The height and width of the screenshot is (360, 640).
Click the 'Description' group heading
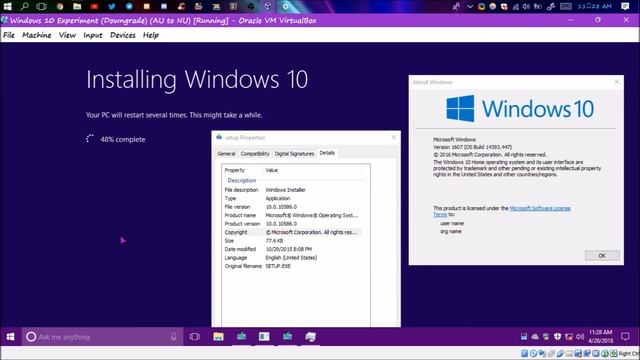[x=242, y=180]
